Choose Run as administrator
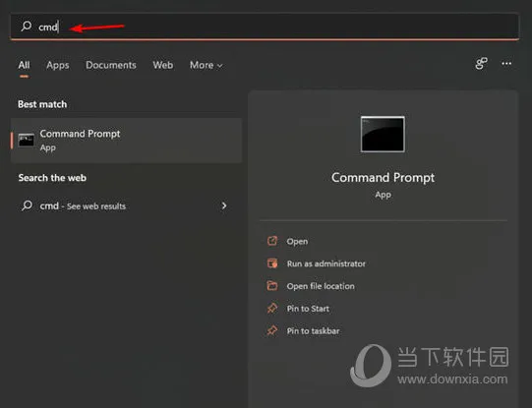The height and width of the screenshot is (408, 532). pyautogui.click(x=326, y=263)
